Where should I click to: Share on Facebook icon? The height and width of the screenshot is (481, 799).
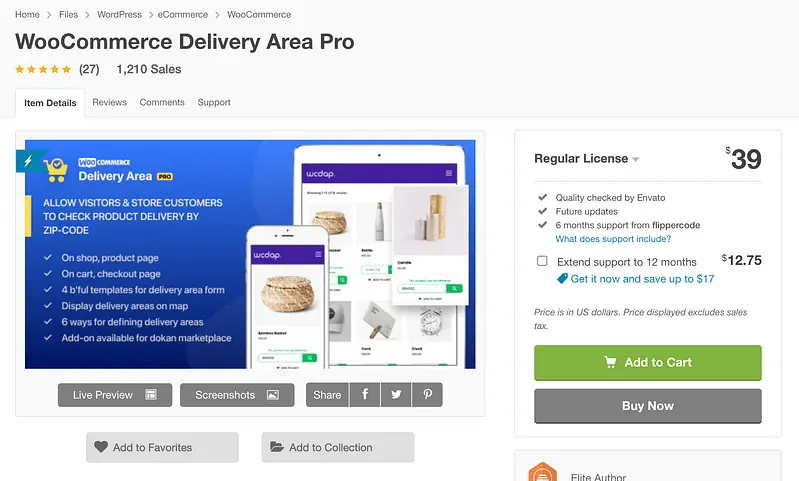point(365,394)
